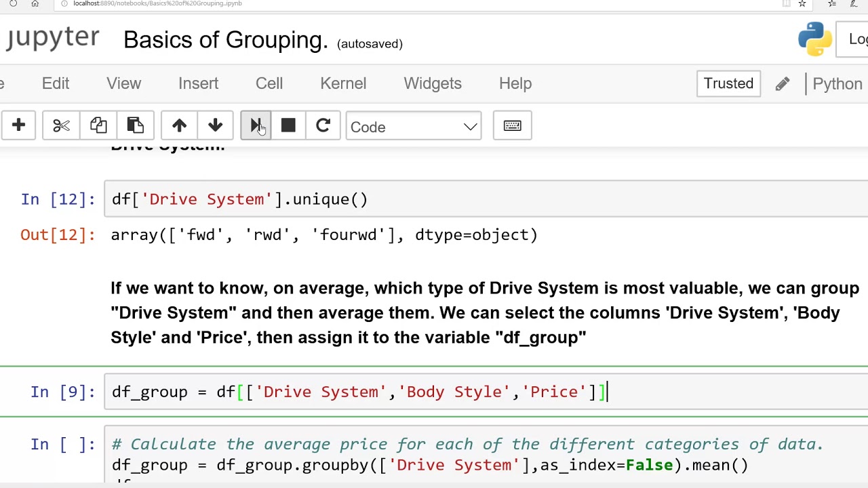Open the Kernel menu
Viewport: 868px width, 488px height.
click(x=343, y=83)
